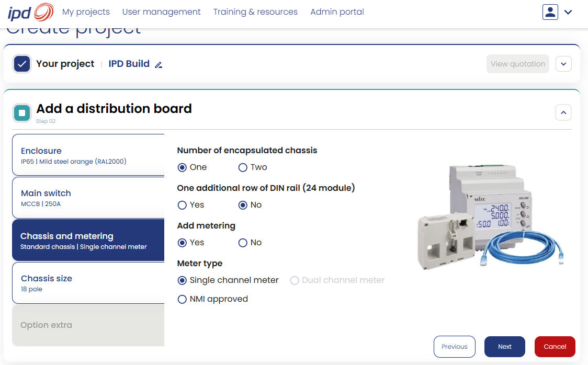
Task: Click the user profile avatar icon
Action: coord(550,12)
